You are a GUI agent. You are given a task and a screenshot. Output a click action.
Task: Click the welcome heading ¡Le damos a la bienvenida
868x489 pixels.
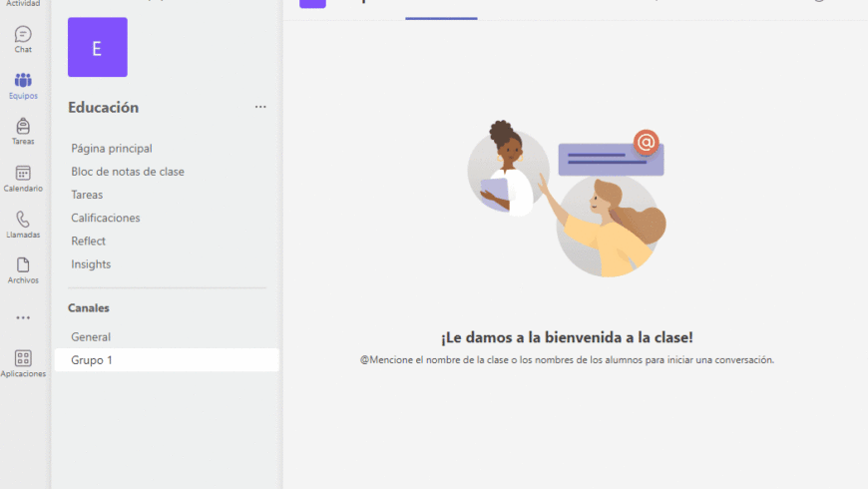(x=567, y=337)
